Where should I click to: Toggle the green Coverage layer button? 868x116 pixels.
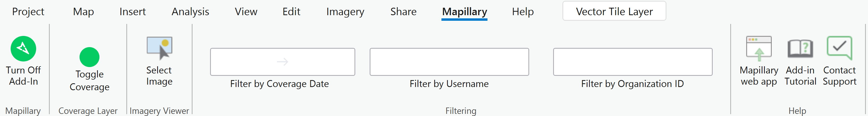point(89,57)
